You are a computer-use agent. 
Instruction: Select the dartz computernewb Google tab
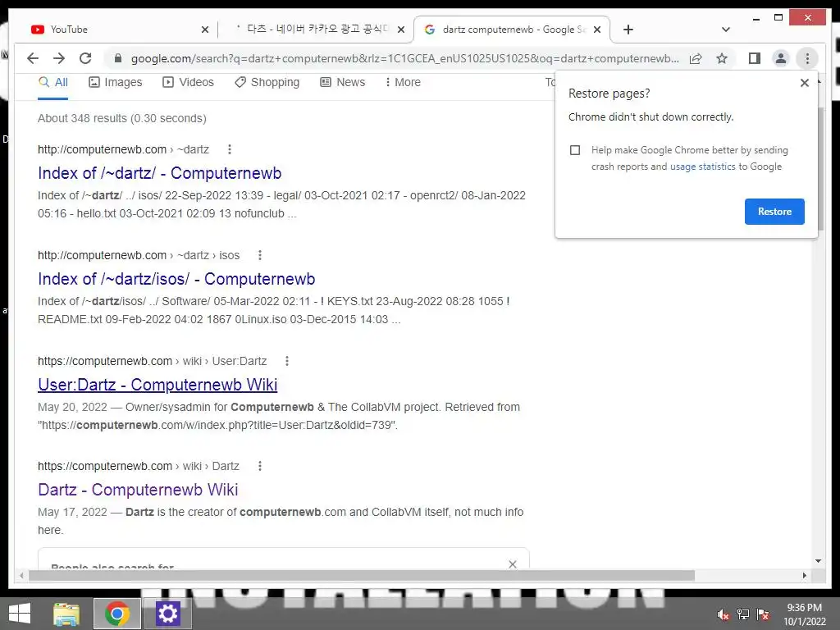point(512,30)
